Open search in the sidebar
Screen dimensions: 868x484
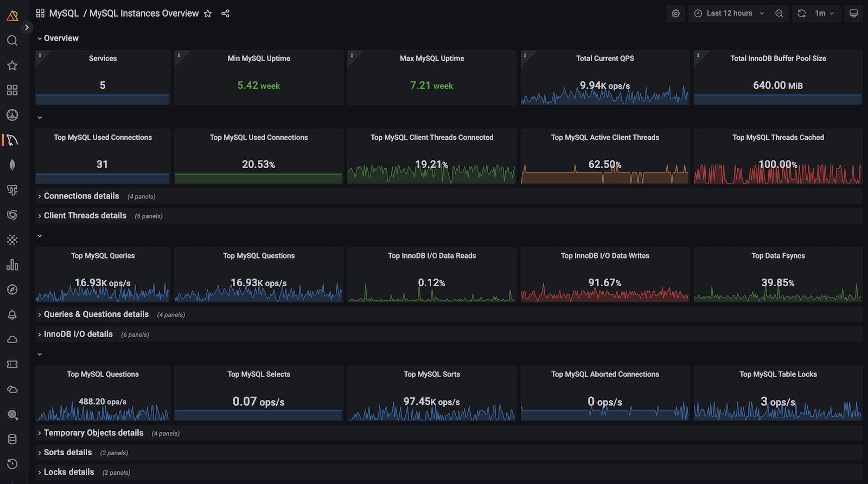(x=12, y=41)
